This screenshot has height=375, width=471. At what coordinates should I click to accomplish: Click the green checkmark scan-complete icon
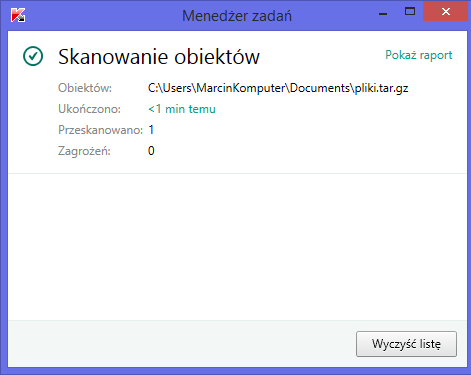(x=33, y=56)
